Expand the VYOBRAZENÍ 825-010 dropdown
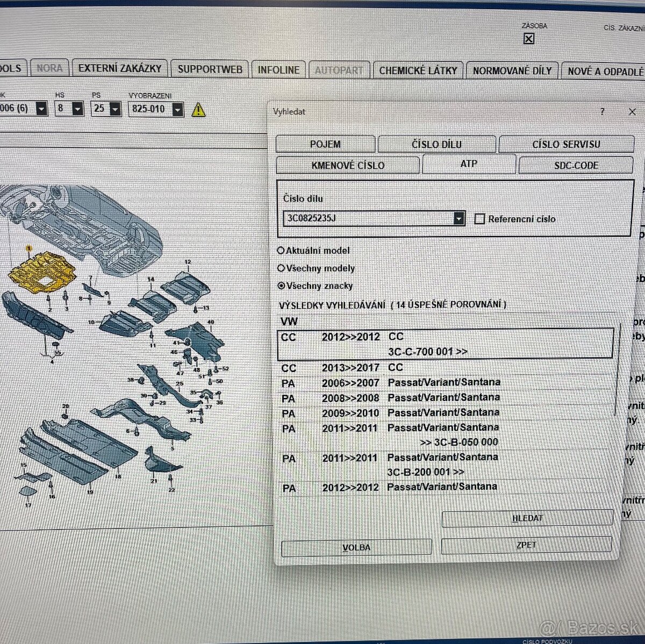Image resolution: width=645 pixels, height=644 pixels. click(177, 110)
